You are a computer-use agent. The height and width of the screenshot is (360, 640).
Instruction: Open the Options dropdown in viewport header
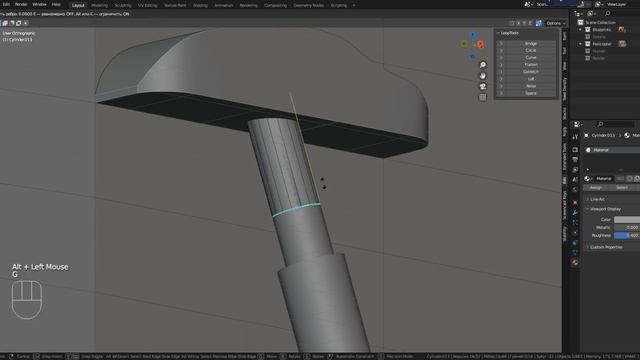point(556,23)
